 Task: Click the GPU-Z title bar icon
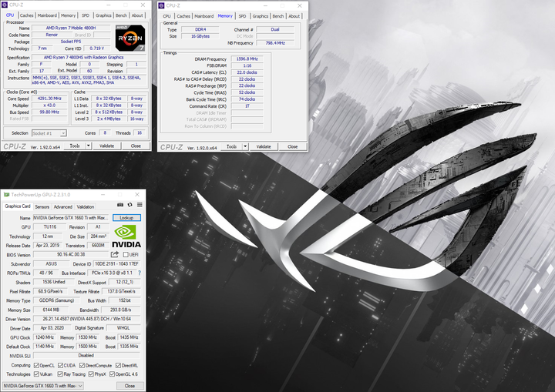coord(6,195)
